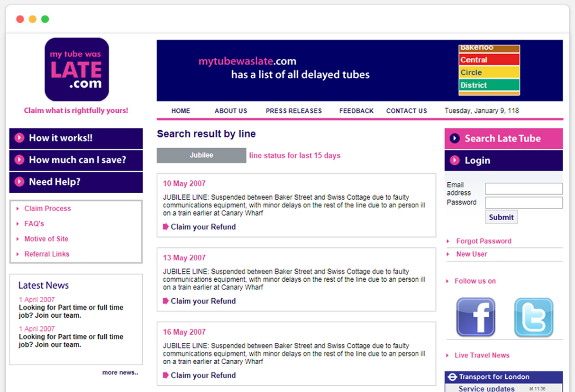Open the more news link
Screen dimensions: 575x392
click(120, 373)
